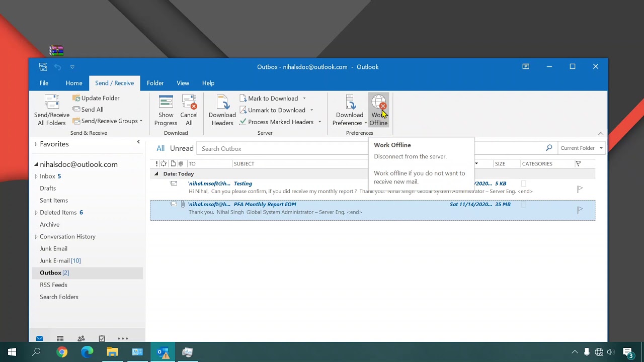Switch to People view icon
The height and width of the screenshot is (362, 644).
pyautogui.click(x=81, y=338)
